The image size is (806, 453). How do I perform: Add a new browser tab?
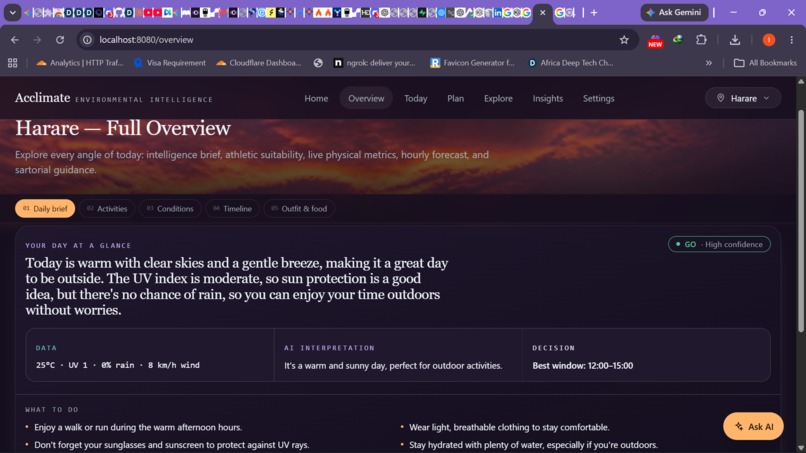594,12
